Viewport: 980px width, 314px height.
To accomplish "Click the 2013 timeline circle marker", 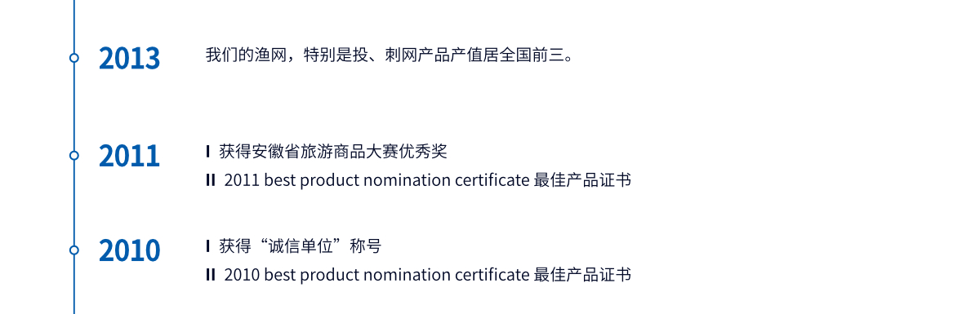I will [x=74, y=58].
